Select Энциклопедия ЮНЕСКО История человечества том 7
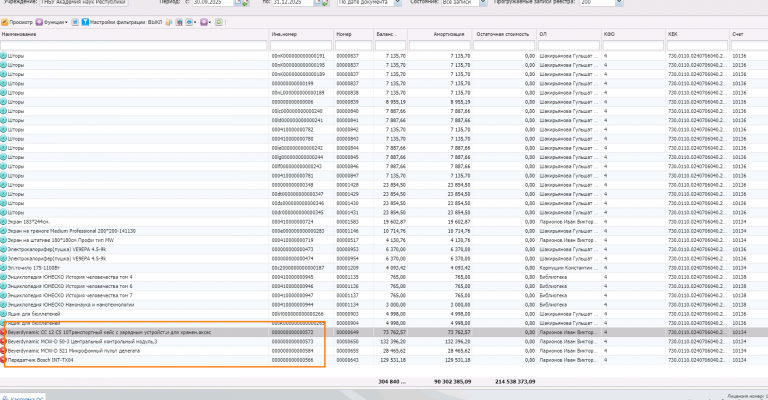This screenshot has height=400, width=768. point(384,295)
